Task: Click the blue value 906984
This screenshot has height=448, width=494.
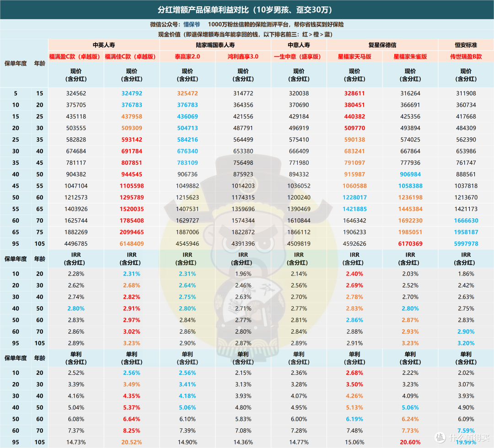Action: (410, 174)
